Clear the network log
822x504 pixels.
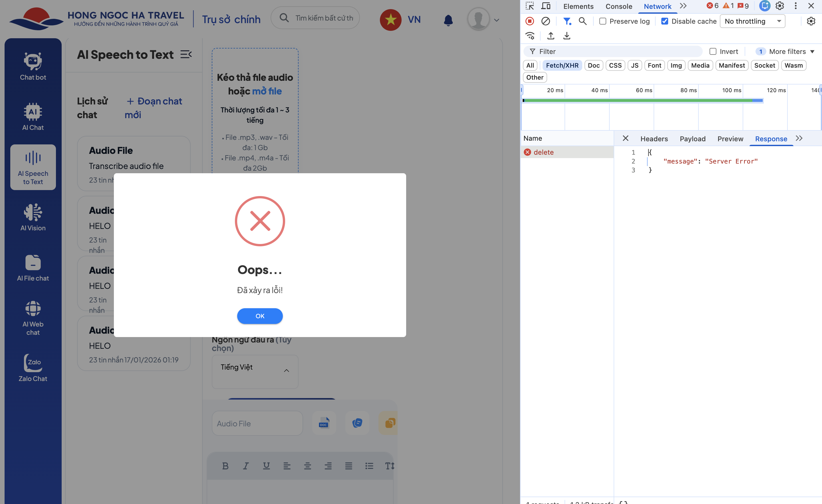[545, 21]
